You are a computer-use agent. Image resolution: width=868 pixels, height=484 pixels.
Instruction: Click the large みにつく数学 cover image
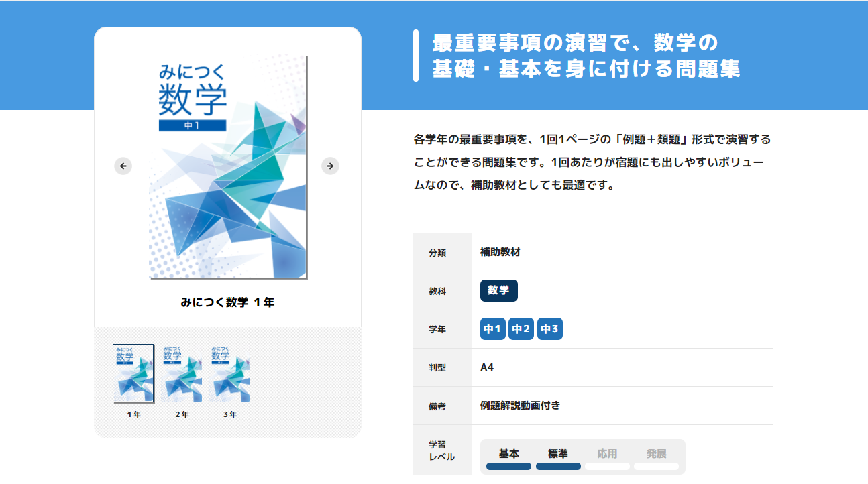228,167
